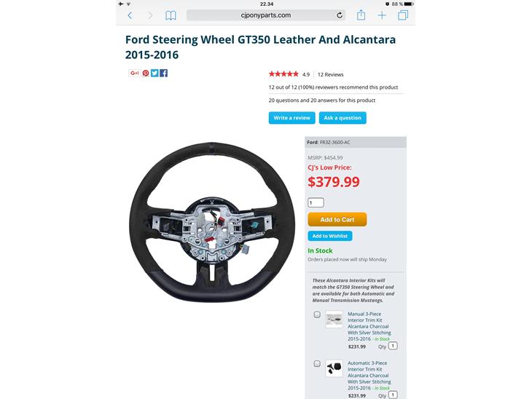Click the orange Add to Cart button
Screen dimensions: 532x399
point(337,219)
